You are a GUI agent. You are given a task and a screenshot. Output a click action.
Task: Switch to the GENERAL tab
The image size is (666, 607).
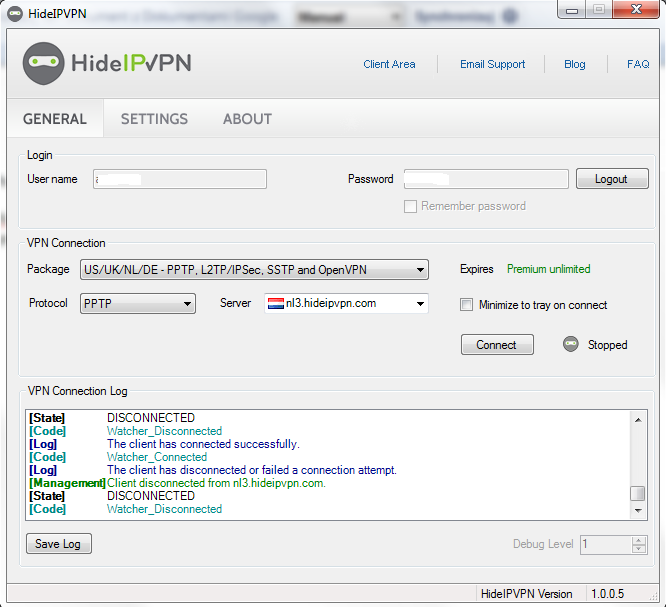pos(55,119)
